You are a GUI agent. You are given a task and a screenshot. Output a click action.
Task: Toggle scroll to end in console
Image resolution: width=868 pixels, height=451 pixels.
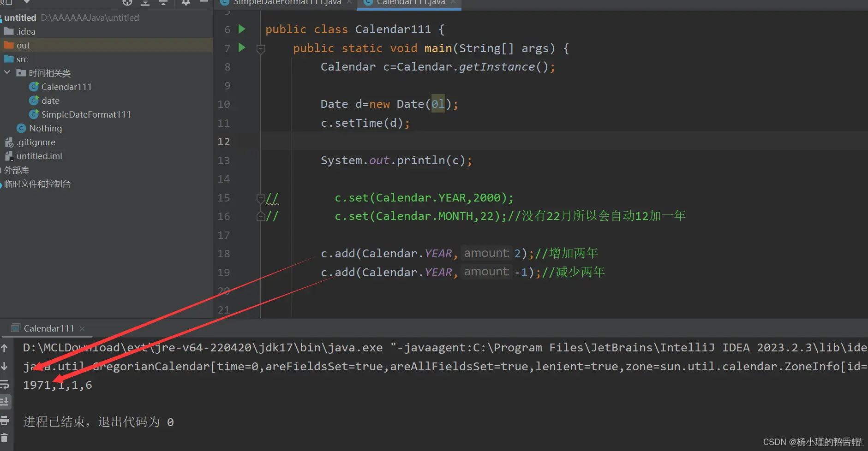(x=5, y=402)
